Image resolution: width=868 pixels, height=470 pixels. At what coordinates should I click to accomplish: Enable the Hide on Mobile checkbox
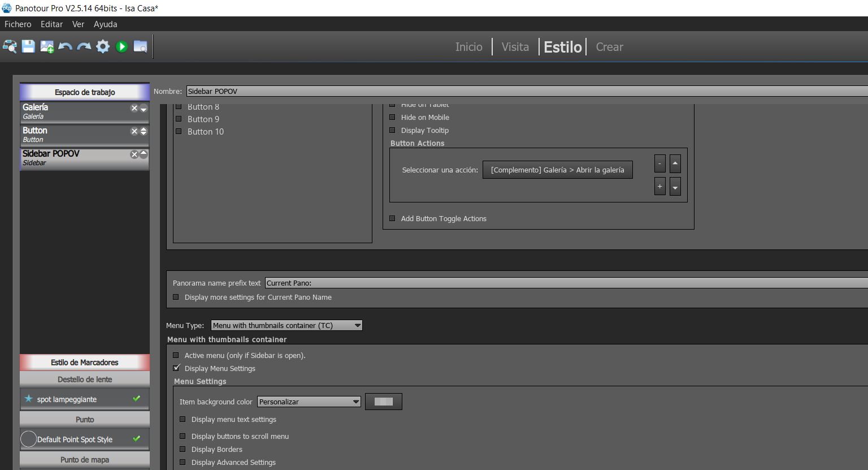point(392,118)
